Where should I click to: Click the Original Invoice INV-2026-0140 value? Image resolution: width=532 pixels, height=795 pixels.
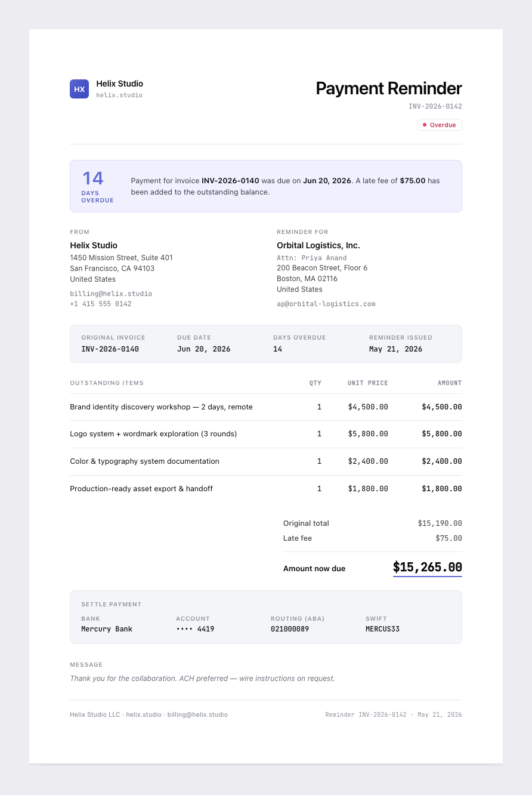110,349
